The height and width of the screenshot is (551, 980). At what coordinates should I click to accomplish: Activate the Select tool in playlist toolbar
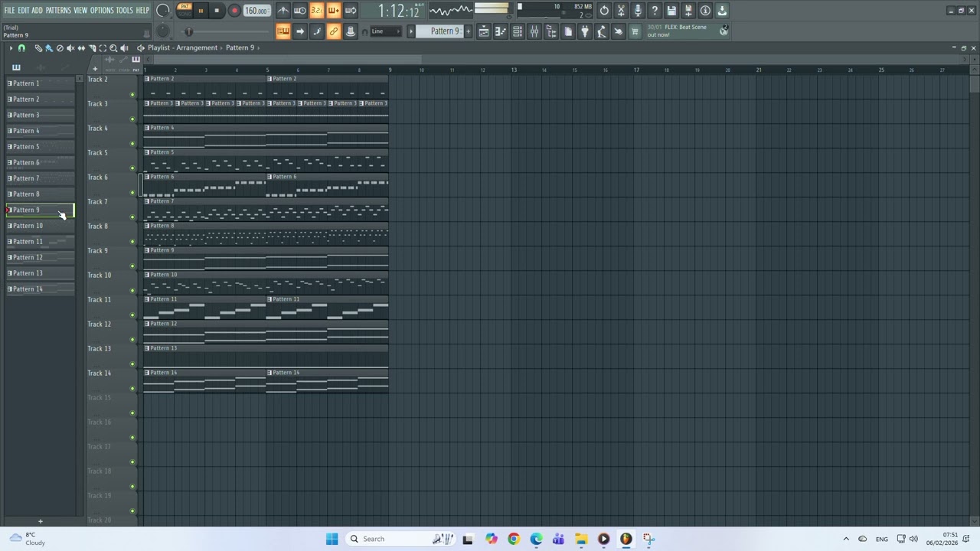pyautogui.click(x=103, y=48)
